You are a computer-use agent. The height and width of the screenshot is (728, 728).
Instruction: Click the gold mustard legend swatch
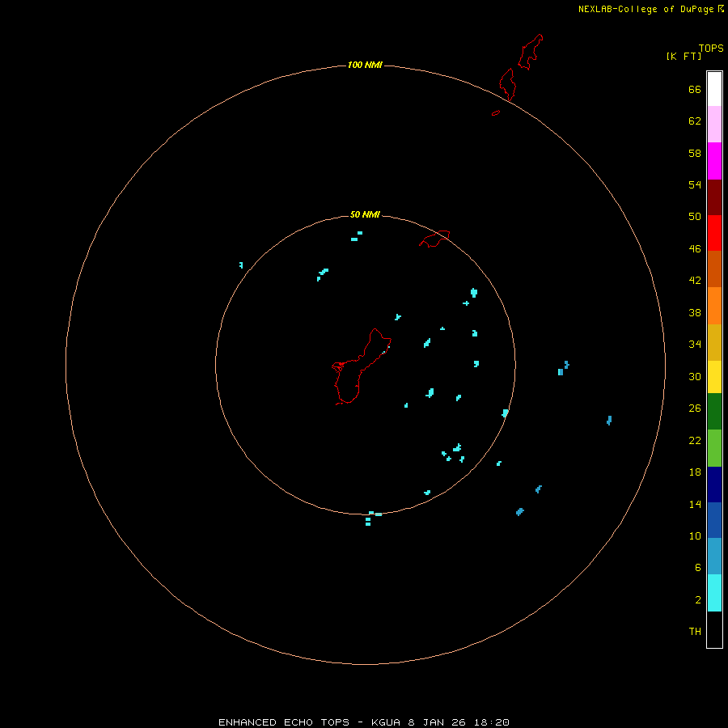coord(714,343)
